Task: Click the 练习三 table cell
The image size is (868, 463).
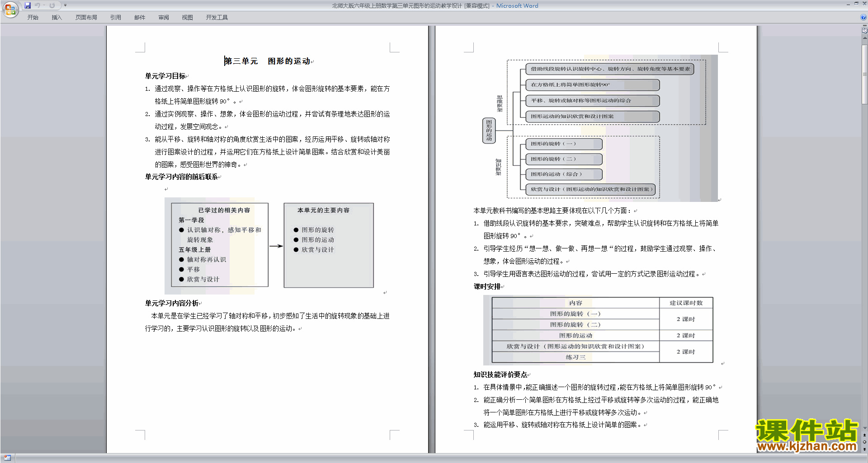Action: (576, 357)
